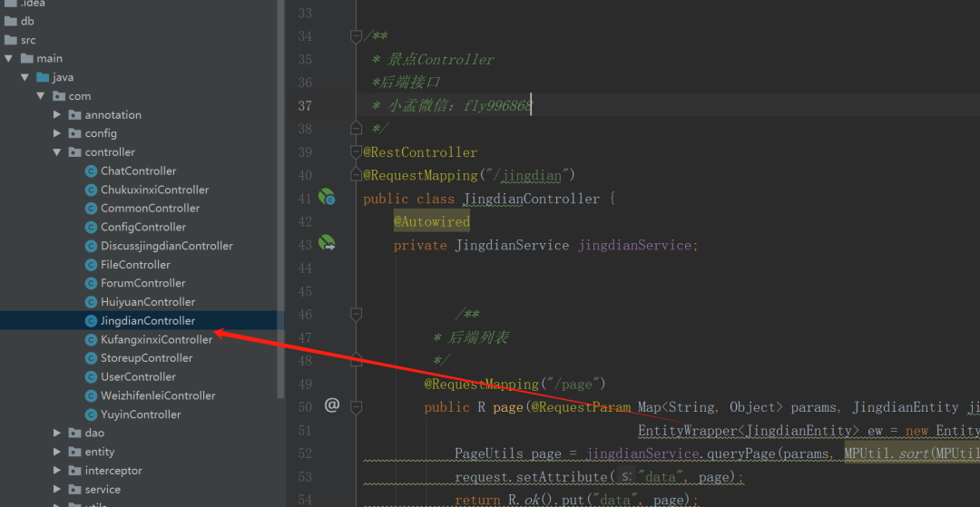Viewport: 980px width, 507px height.
Task: Click the FileController class icon
Action: (x=91, y=265)
